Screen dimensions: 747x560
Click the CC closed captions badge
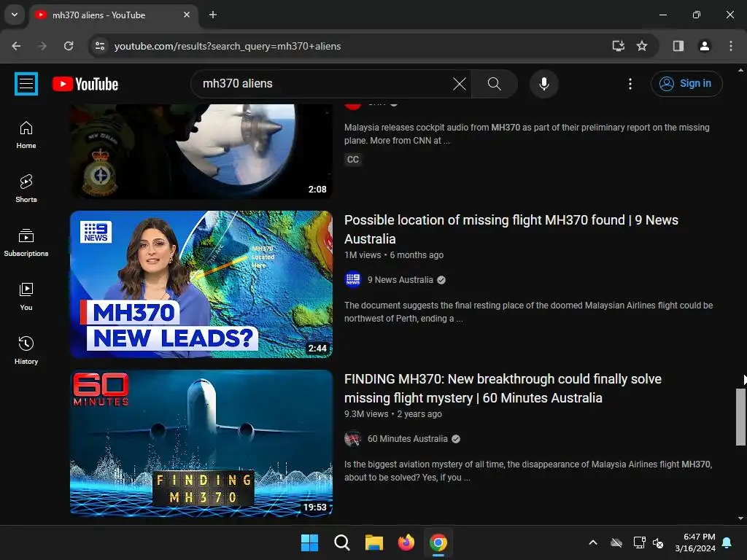coord(352,160)
